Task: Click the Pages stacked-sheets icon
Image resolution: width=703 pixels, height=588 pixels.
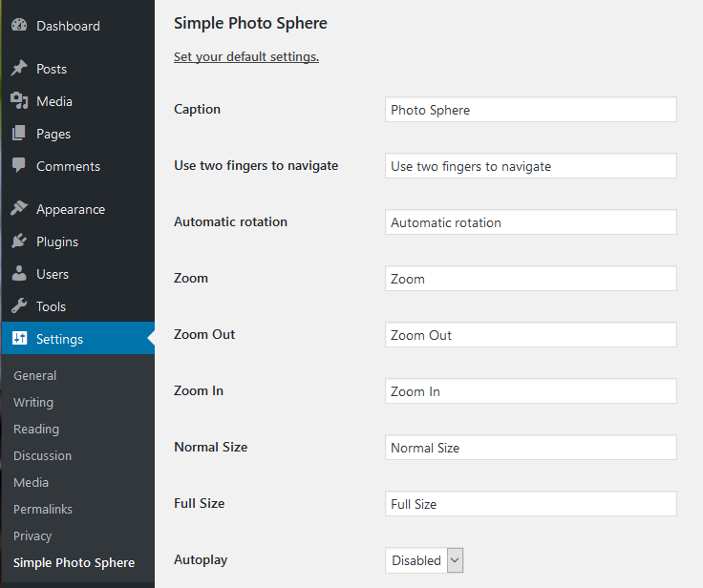Action: pos(19,133)
